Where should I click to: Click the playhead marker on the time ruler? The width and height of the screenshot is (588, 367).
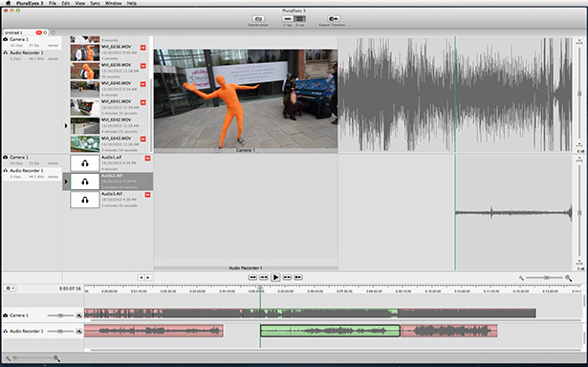[260, 288]
